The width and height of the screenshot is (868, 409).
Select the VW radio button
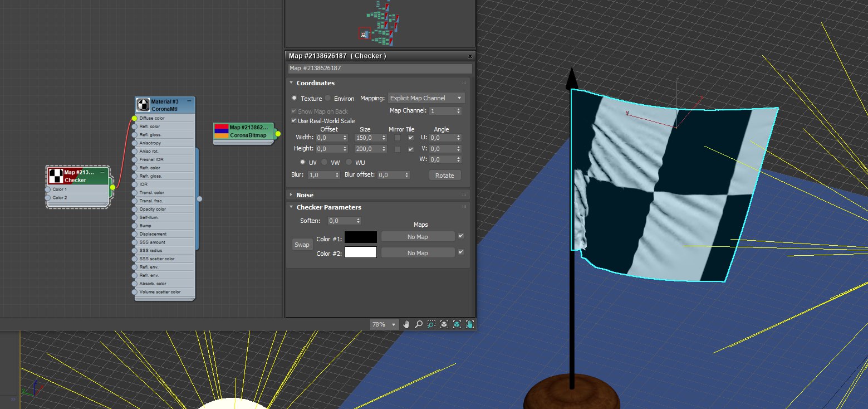point(325,162)
